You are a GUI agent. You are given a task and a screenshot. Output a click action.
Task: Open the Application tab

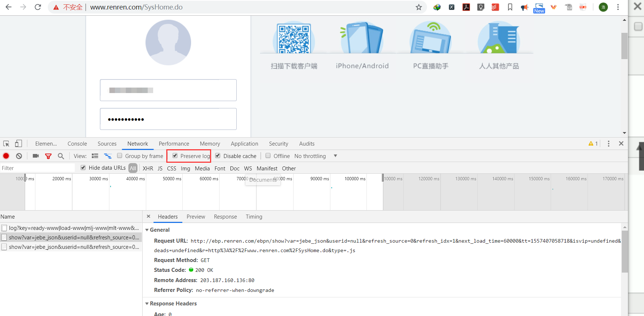pos(244,144)
